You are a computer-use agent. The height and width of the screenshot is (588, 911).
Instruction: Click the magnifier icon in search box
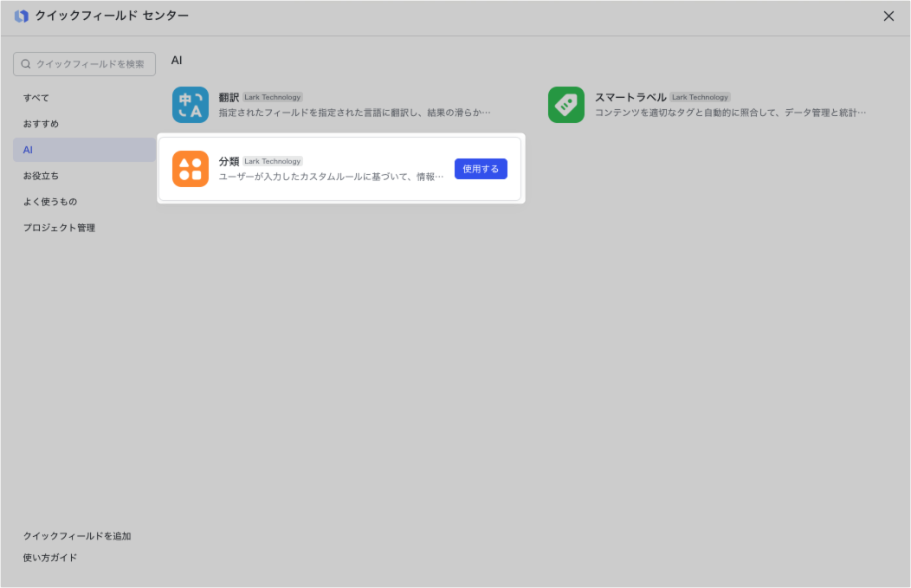[26, 64]
